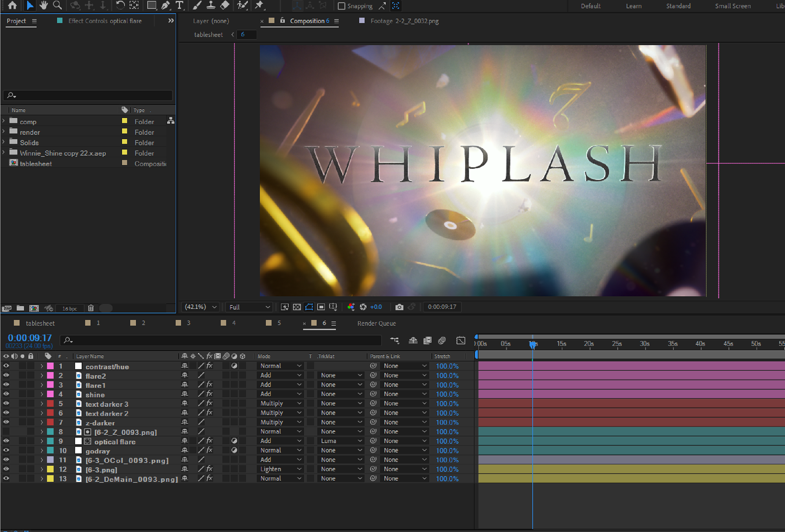Select the Hand tool
The height and width of the screenshot is (532, 785).
(43, 5)
